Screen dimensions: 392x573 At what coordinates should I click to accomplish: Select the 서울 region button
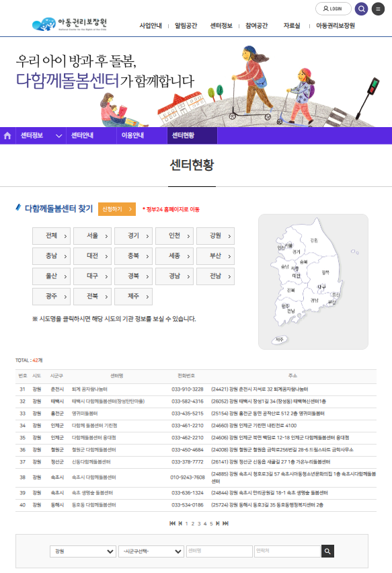click(92, 236)
